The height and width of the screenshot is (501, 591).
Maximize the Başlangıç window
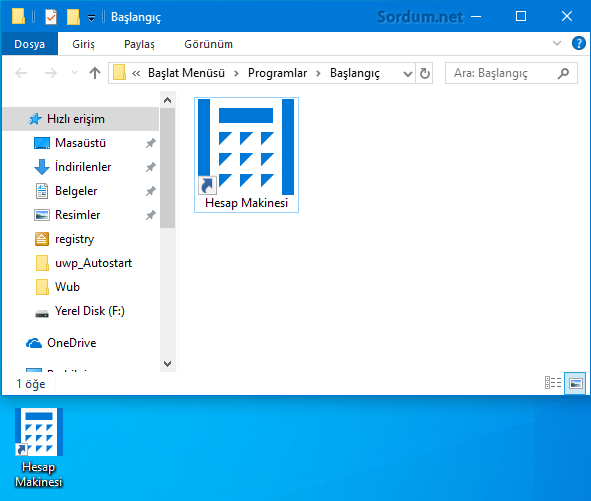pyautogui.click(x=521, y=16)
